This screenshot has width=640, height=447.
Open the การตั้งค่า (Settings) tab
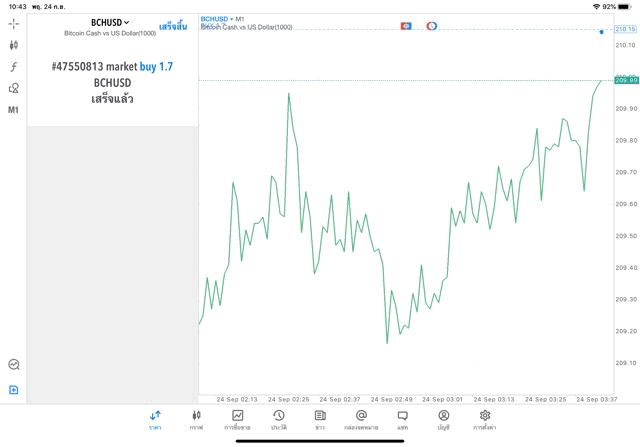point(485,419)
